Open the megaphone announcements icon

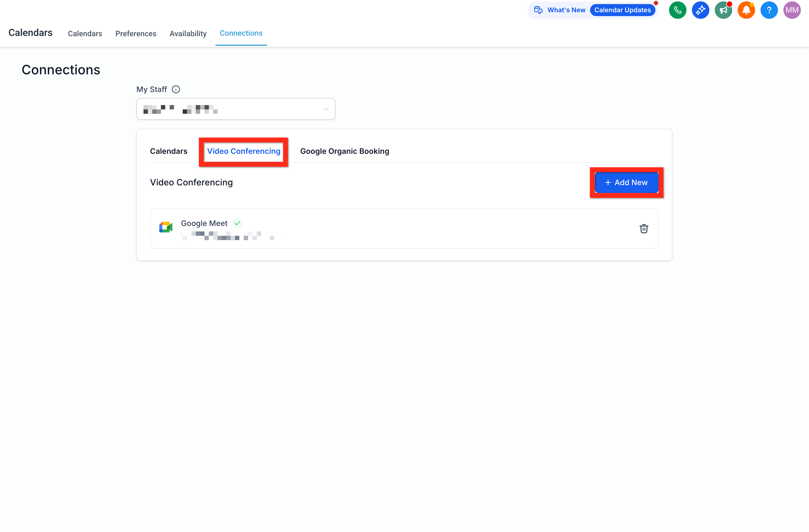[723, 10]
